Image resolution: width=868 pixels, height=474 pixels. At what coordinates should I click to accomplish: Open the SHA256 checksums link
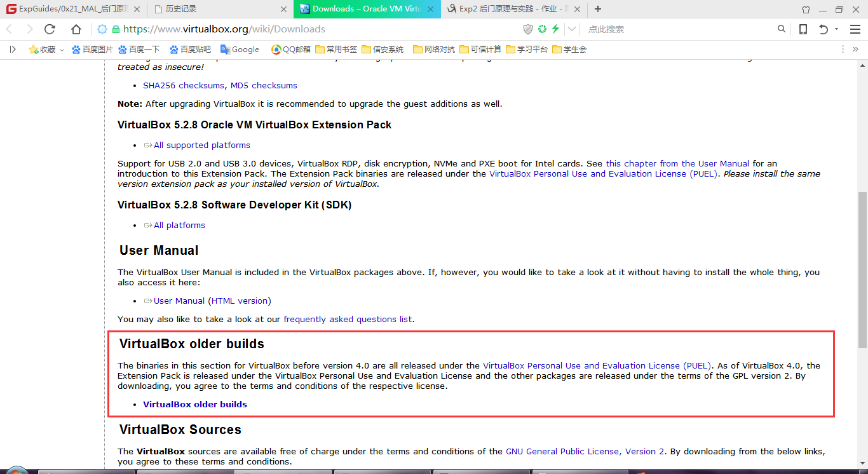pos(184,85)
